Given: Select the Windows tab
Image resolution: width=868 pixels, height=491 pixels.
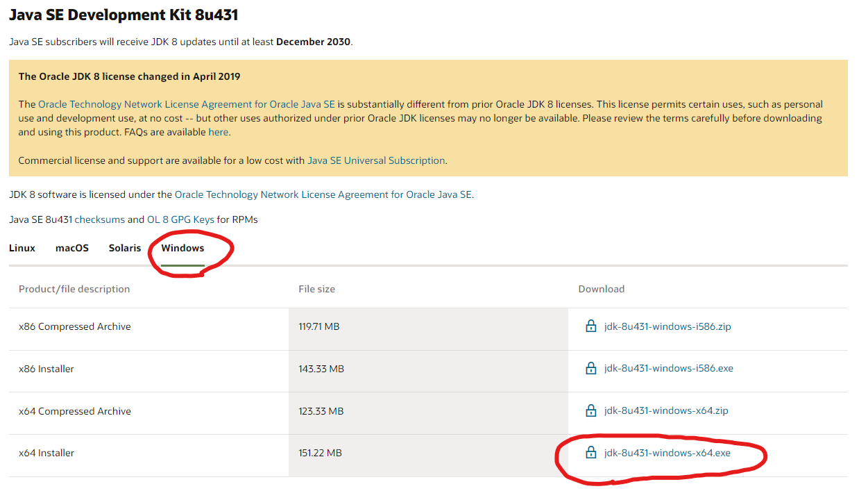Looking at the screenshot, I should (x=182, y=248).
